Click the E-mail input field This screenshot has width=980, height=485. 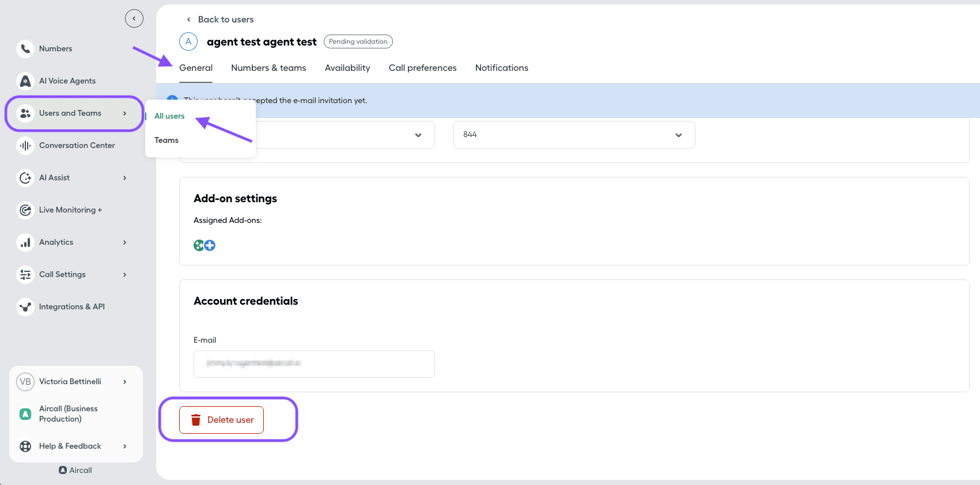tap(314, 364)
